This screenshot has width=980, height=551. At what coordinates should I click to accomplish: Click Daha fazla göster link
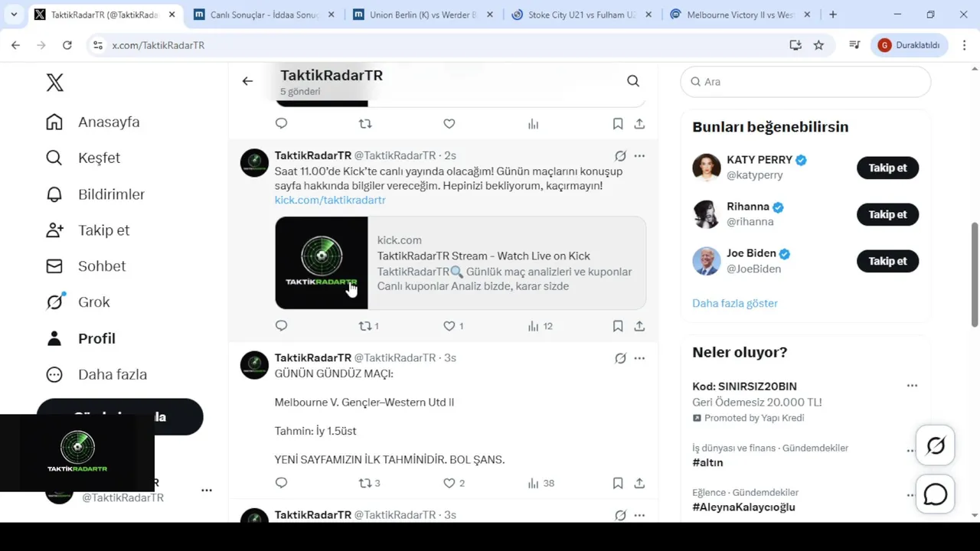pos(735,303)
